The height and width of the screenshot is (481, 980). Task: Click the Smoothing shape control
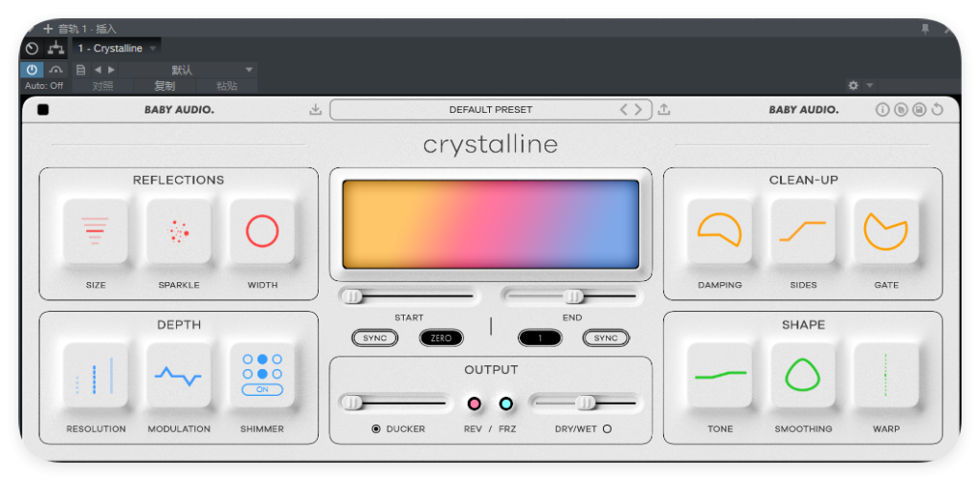click(803, 376)
